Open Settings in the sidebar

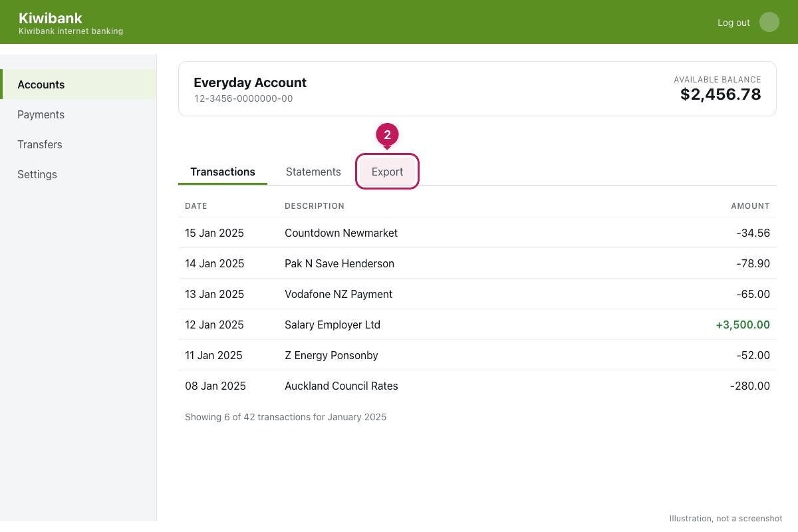pyautogui.click(x=78, y=174)
